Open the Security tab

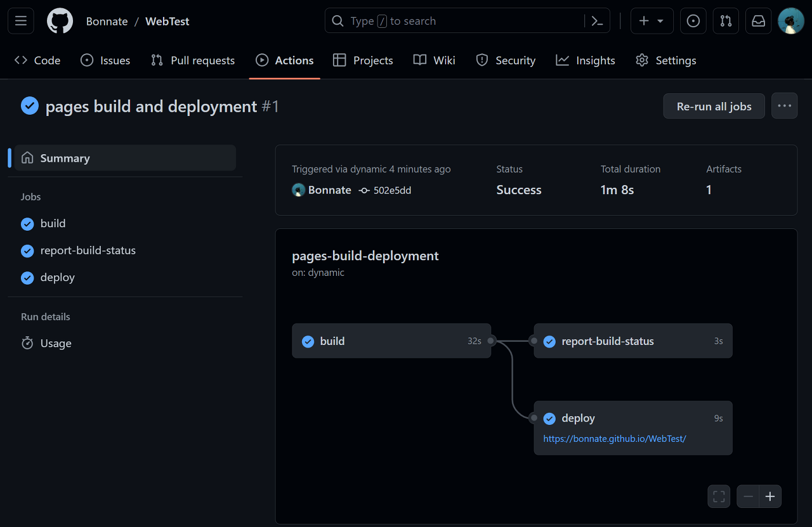(x=506, y=60)
